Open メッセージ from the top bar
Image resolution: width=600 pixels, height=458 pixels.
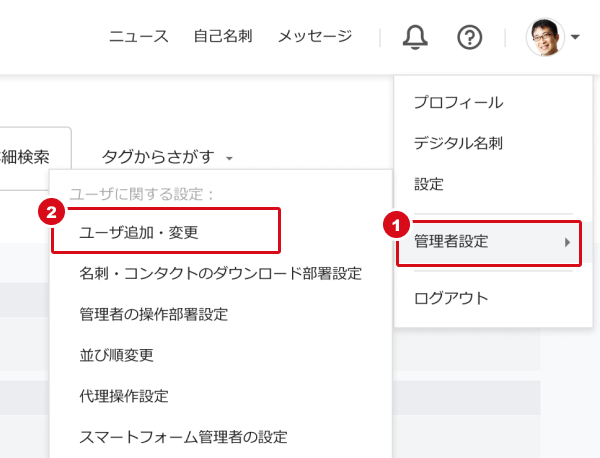(315, 37)
